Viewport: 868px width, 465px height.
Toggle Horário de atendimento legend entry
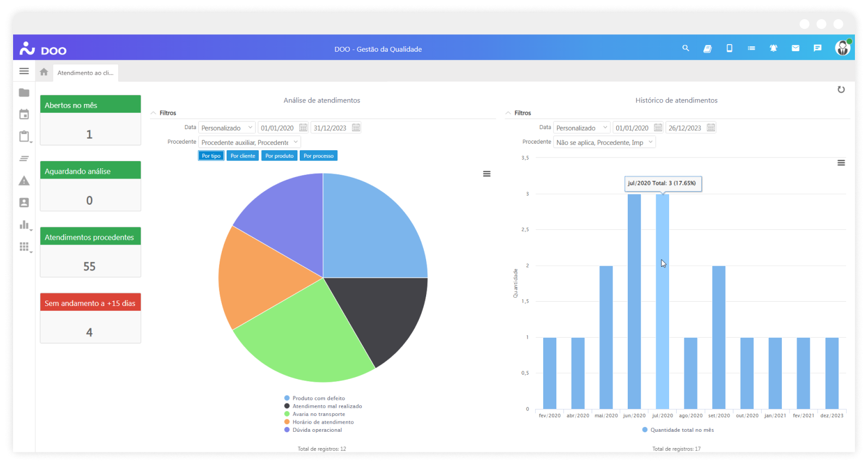pyautogui.click(x=319, y=422)
